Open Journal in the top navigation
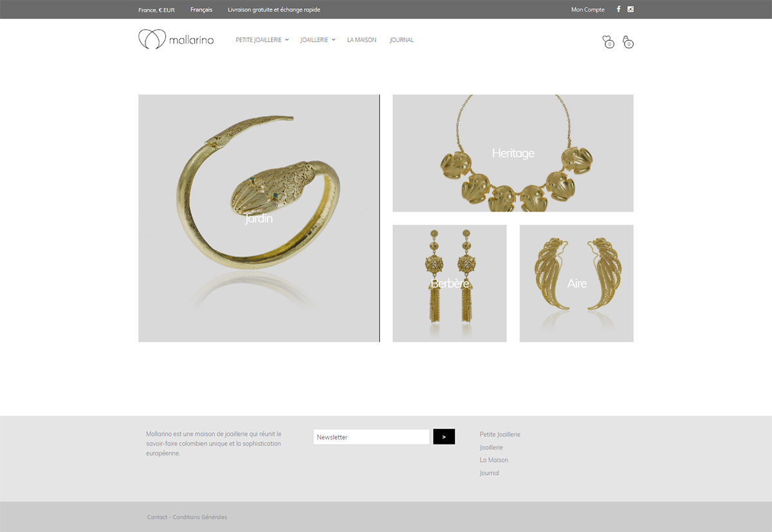 (x=401, y=40)
